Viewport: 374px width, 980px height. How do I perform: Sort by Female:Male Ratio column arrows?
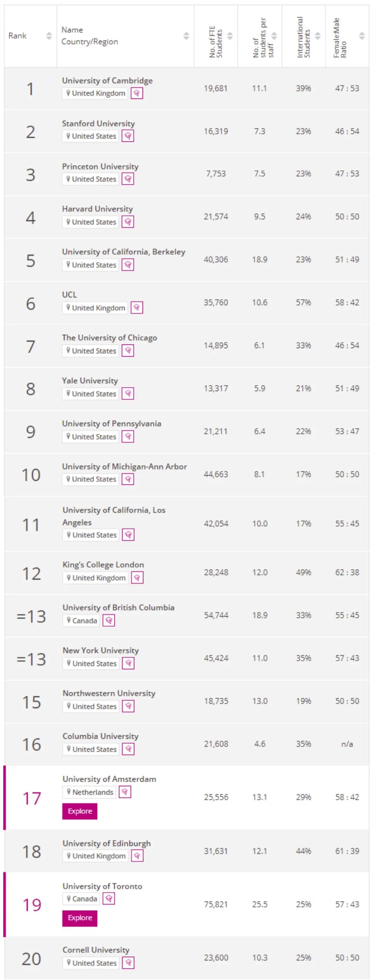pyautogui.click(x=362, y=36)
